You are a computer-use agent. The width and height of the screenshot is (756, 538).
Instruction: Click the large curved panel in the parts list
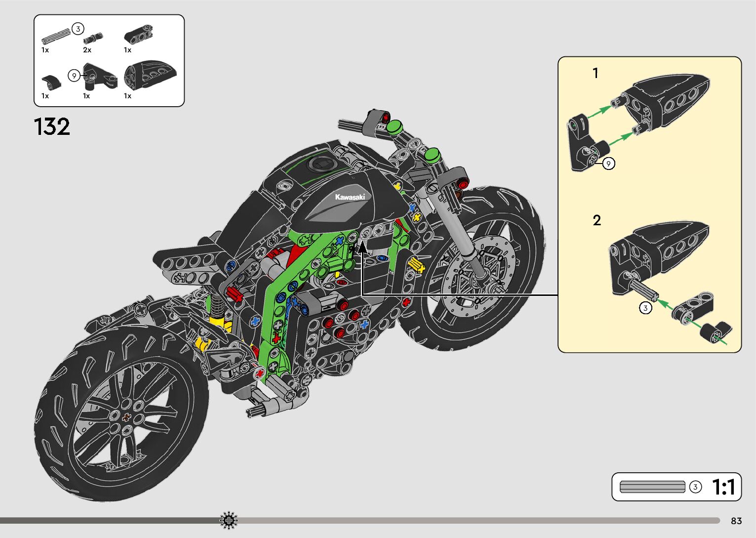click(x=151, y=76)
